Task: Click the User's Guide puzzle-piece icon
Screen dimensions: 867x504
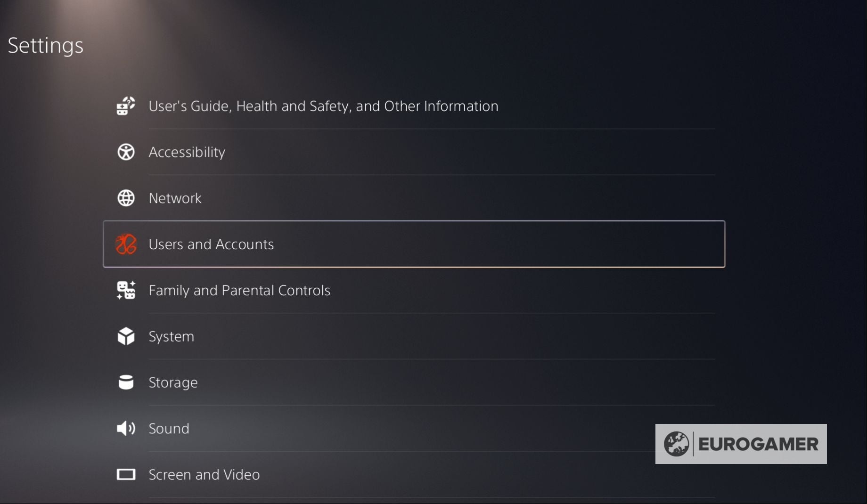Action: [x=125, y=106]
